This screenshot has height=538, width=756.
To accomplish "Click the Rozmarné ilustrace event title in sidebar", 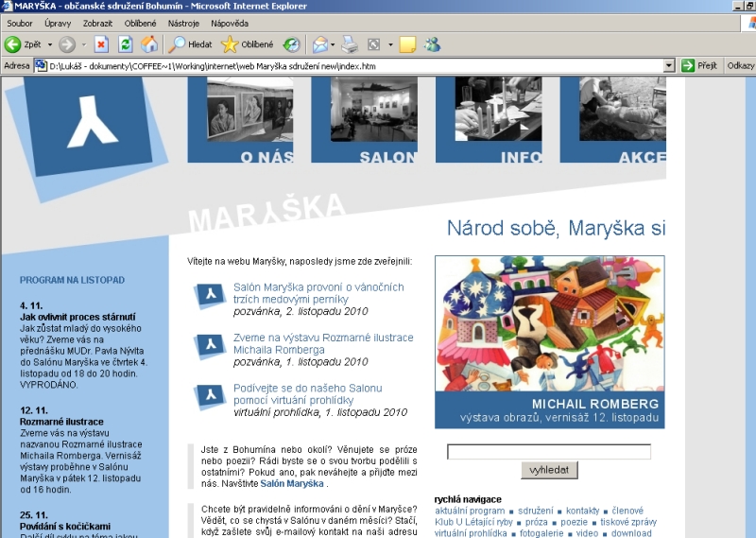I will click(61, 422).
